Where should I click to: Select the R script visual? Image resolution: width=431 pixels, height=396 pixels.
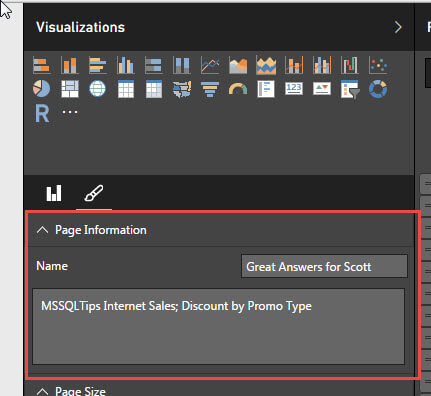click(42, 114)
